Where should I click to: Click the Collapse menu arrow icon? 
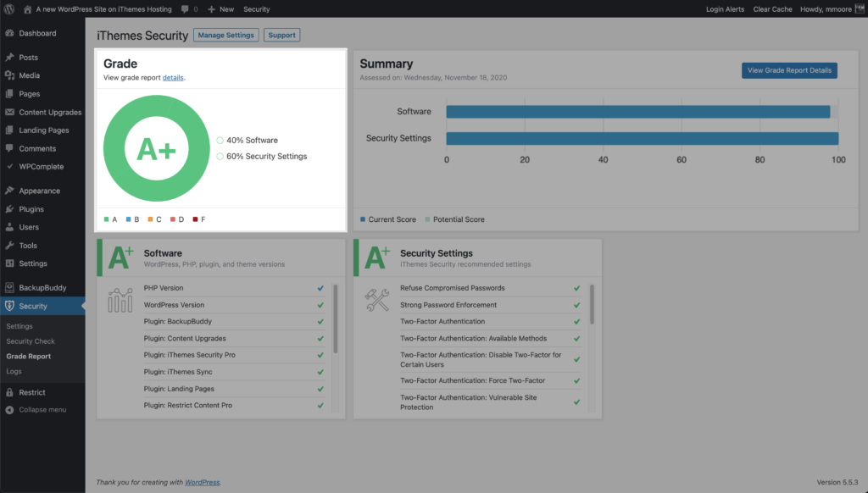(x=9, y=410)
